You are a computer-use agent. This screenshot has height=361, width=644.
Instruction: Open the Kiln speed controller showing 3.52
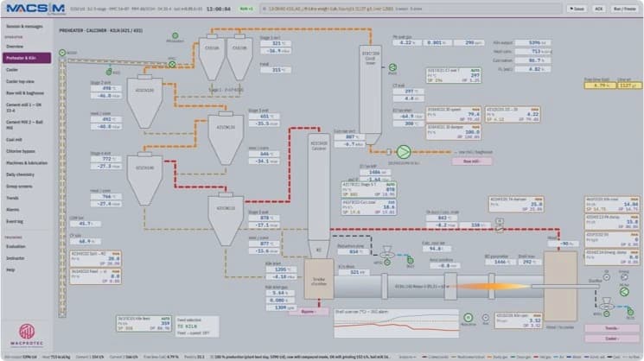pyautogui.click(x=519, y=320)
